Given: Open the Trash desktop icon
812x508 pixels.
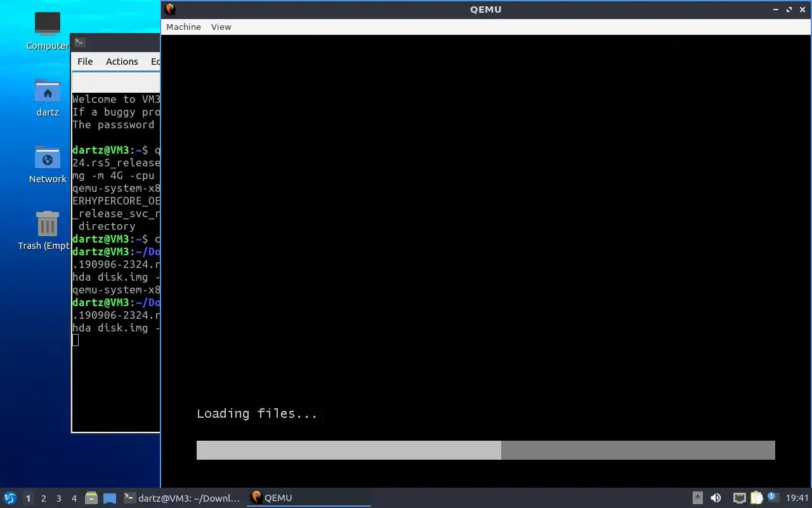Looking at the screenshot, I should pos(48,230).
